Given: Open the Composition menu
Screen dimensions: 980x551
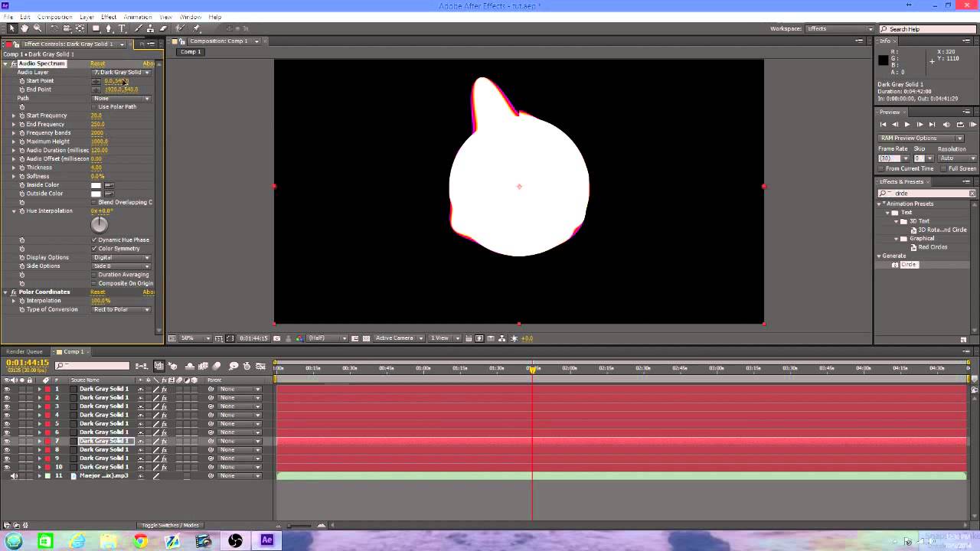Looking at the screenshot, I should coord(54,17).
